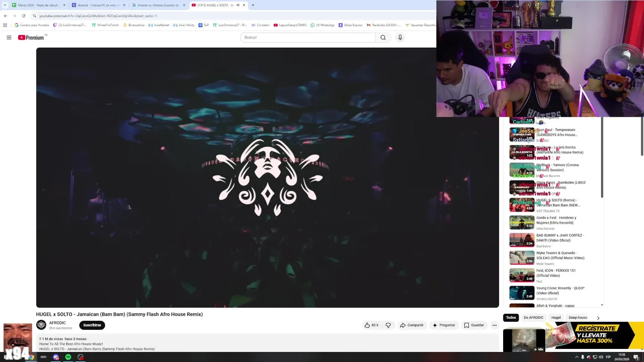Open %FreeFireTwitch bookmark
644x362 pixels.
(x=105, y=25)
